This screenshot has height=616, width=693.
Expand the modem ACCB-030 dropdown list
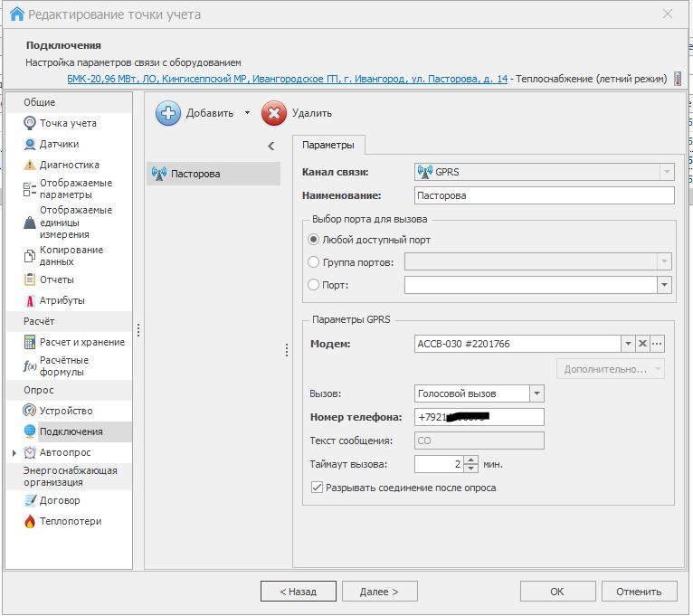[x=627, y=344]
